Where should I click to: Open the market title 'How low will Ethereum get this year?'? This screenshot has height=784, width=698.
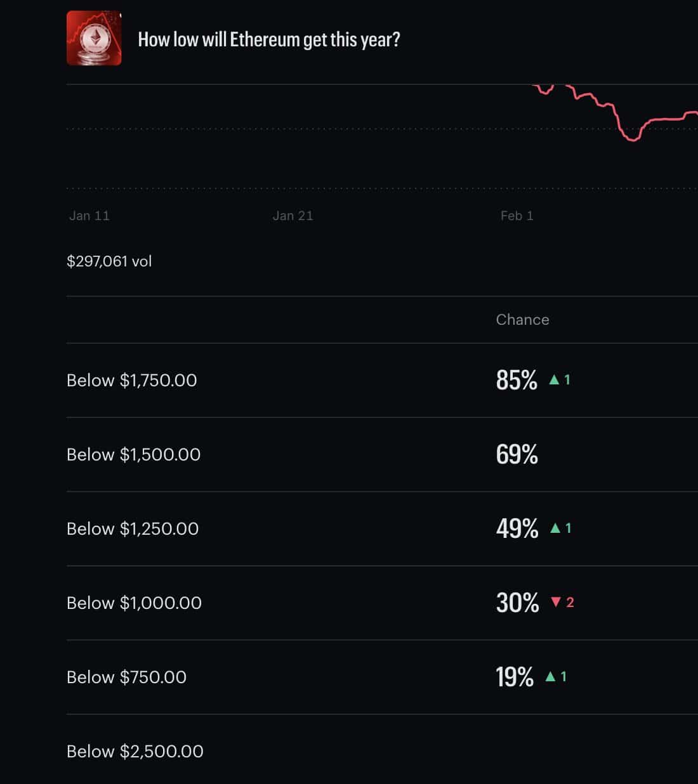tap(269, 39)
